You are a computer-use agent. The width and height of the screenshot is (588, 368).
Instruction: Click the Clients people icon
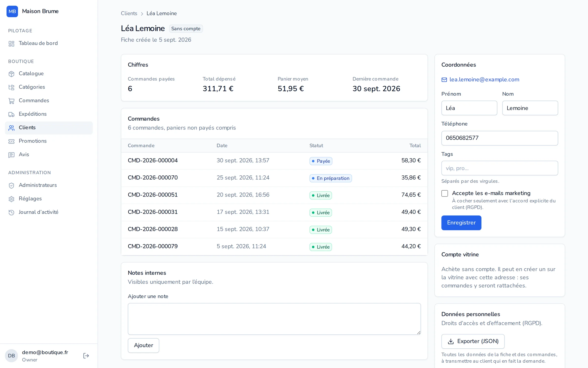[11, 128]
